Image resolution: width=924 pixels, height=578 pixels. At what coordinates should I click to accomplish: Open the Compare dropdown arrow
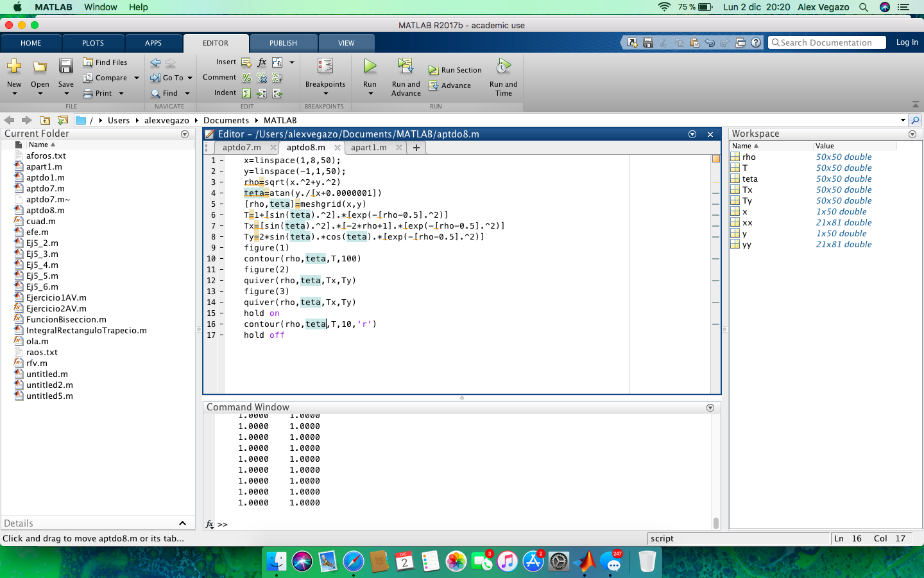(137, 78)
